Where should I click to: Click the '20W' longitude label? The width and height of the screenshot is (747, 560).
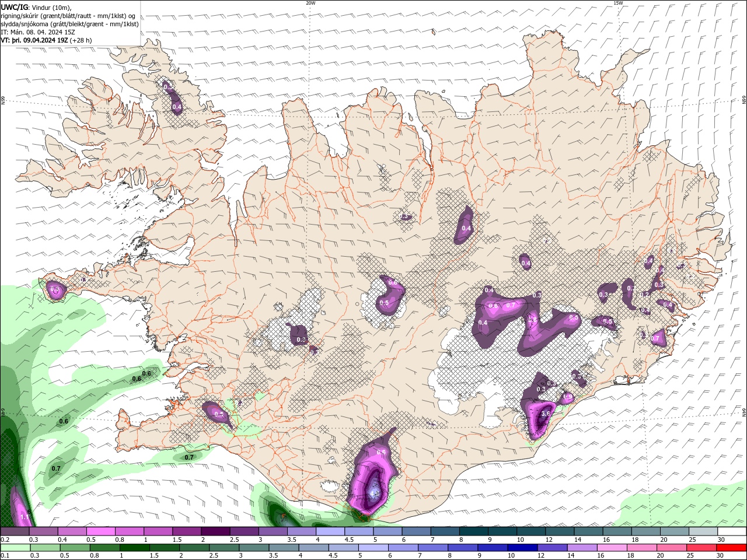pos(310,3)
